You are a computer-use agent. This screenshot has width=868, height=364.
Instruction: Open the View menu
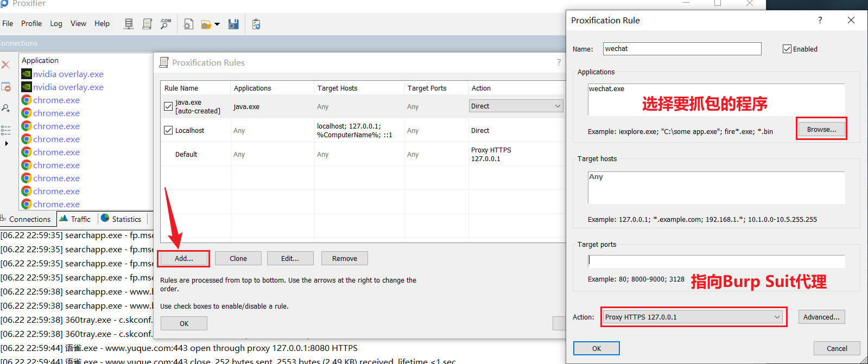coord(78,23)
